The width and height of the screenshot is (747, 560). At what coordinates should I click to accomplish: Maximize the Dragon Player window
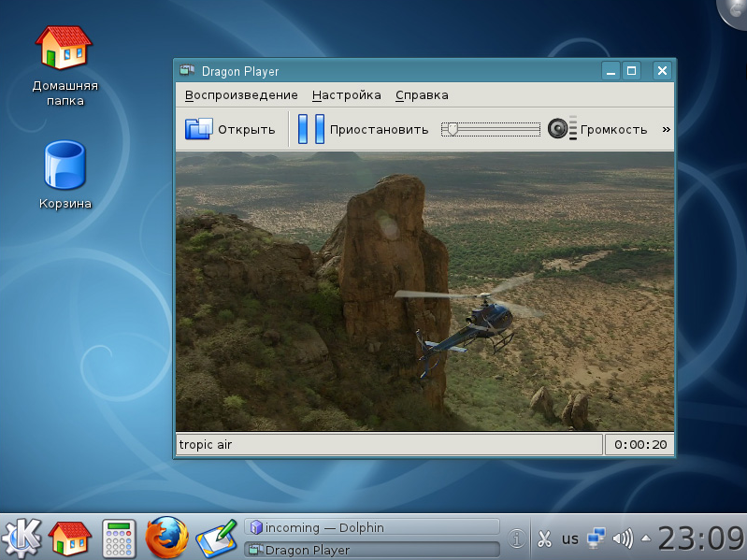[x=631, y=71]
